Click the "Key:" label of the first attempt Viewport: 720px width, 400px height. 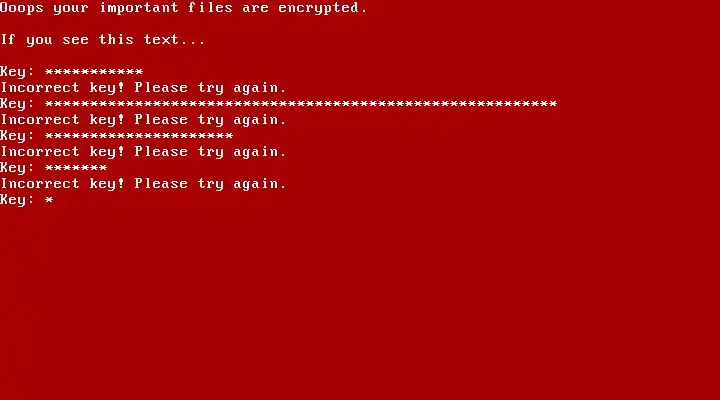click(x=17, y=72)
